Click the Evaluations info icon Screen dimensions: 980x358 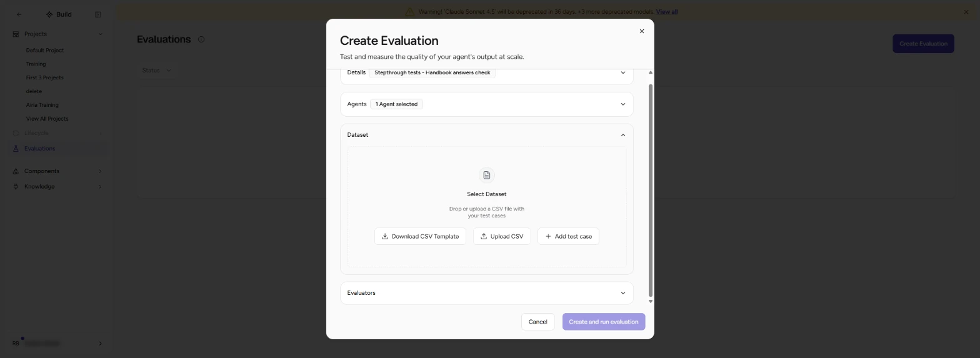click(x=201, y=39)
